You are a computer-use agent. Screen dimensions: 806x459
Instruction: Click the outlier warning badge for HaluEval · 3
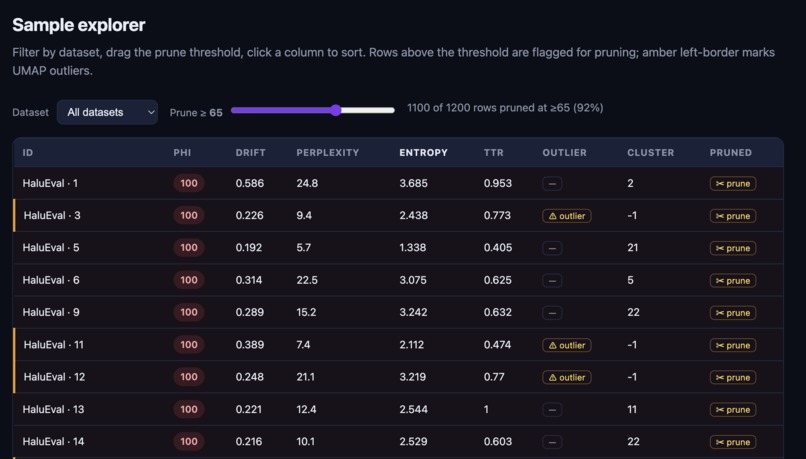click(x=566, y=216)
